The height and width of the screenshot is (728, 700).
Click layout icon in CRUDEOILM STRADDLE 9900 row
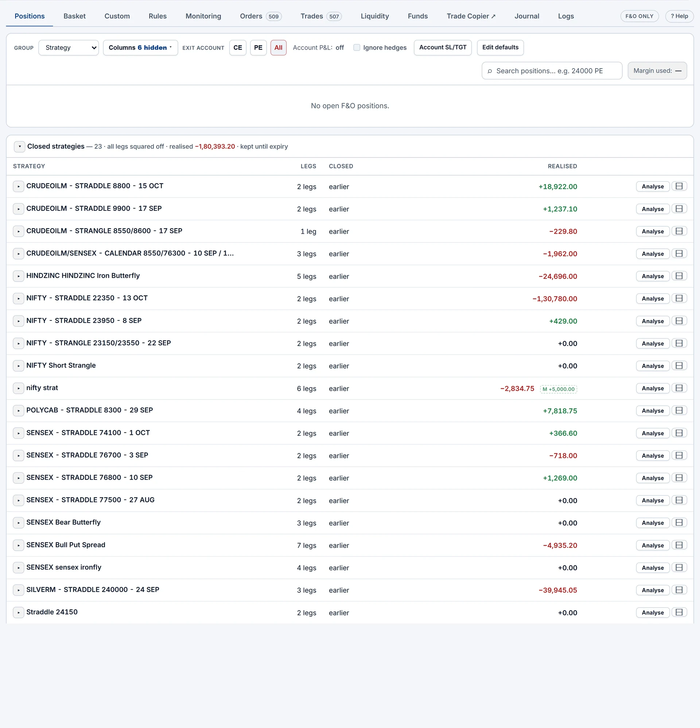pos(679,209)
